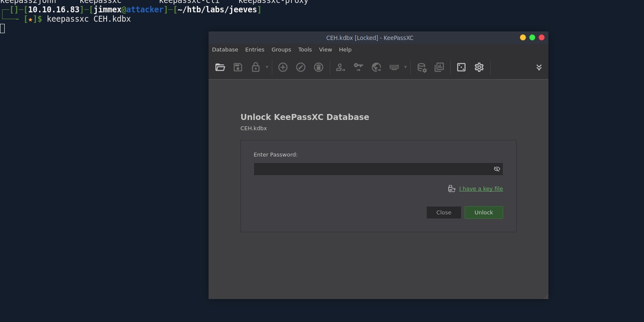Click the Add new entry plus icon
This screenshot has width=644, height=322.
(x=283, y=67)
